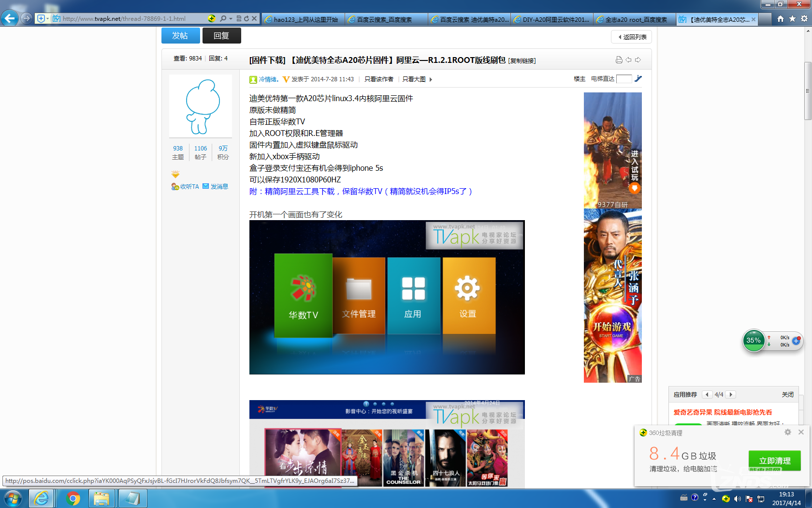Viewport: 812px width, 508px height.
Task: Switch to 百度云搜索_百度搜索 tab
Action: (x=387, y=19)
